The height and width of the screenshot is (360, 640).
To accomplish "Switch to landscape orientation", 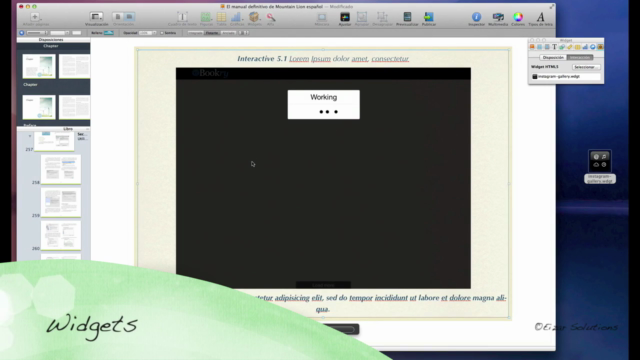I will (129, 17).
